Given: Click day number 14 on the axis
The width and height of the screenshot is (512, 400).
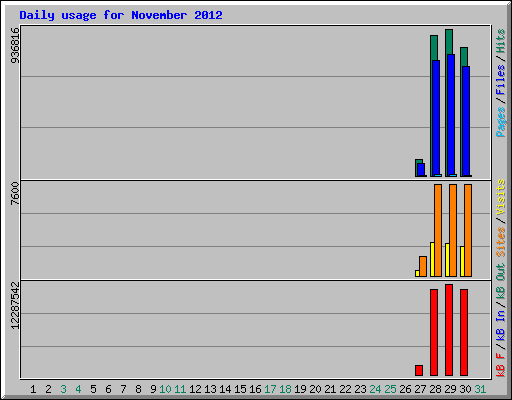Looking at the screenshot, I should click(225, 389).
